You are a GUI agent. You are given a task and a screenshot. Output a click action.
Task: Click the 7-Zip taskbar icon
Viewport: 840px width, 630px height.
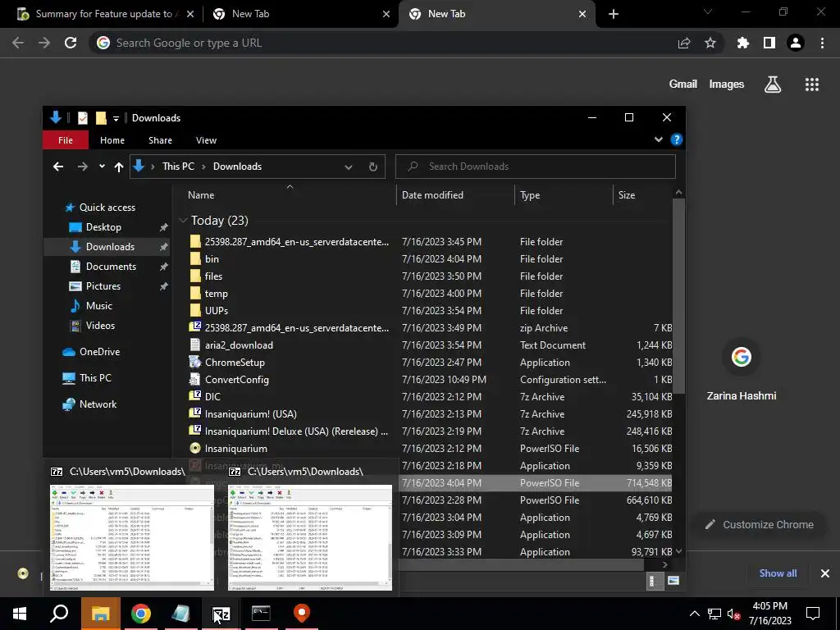point(221,614)
